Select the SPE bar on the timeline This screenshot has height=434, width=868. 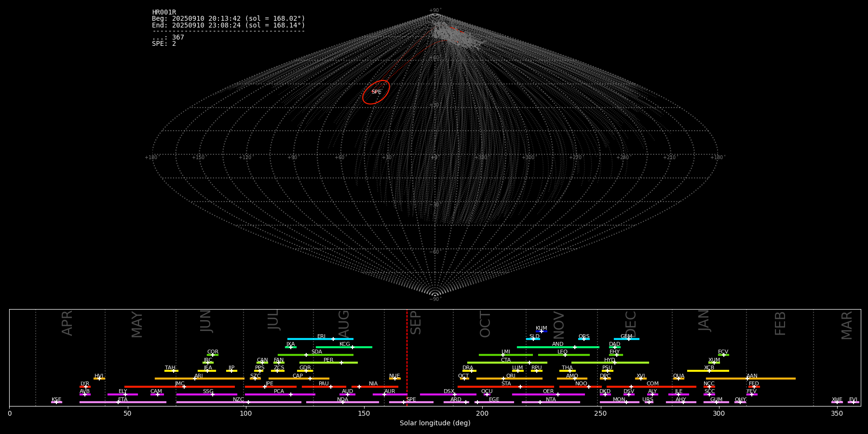(411, 402)
